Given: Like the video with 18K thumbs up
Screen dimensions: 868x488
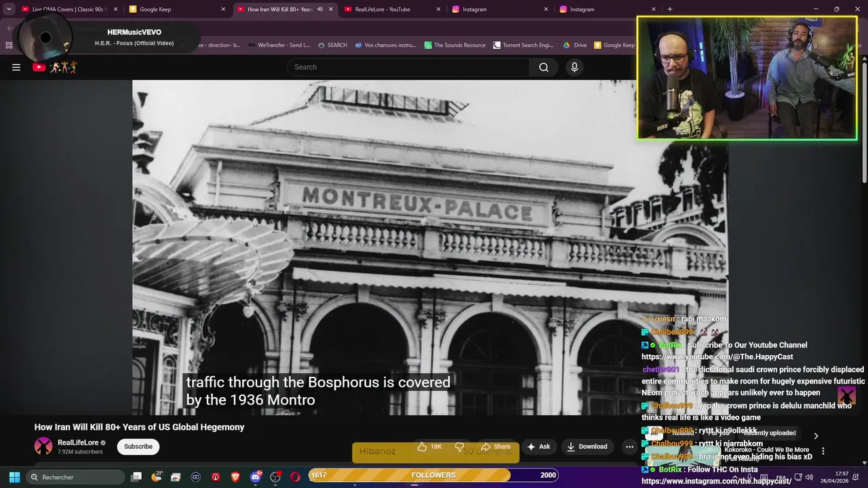Looking at the screenshot, I should [x=430, y=447].
